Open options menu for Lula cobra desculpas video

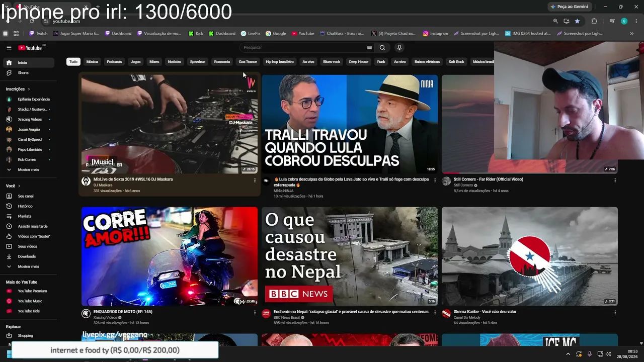pyautogui.click(x=435, y=180)
